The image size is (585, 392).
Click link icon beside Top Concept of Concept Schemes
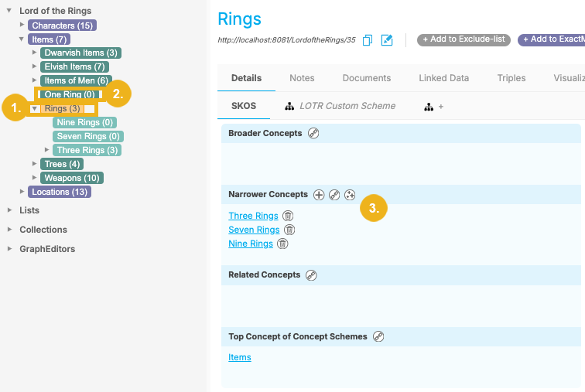pos(378,336)
